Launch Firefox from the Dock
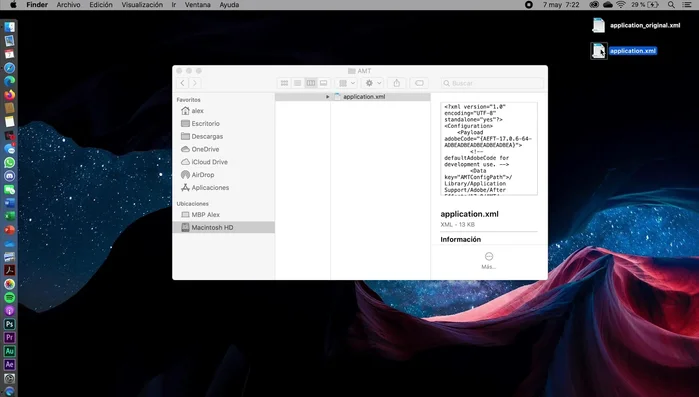This screenshot has width=699, height=397. (9, 95)
